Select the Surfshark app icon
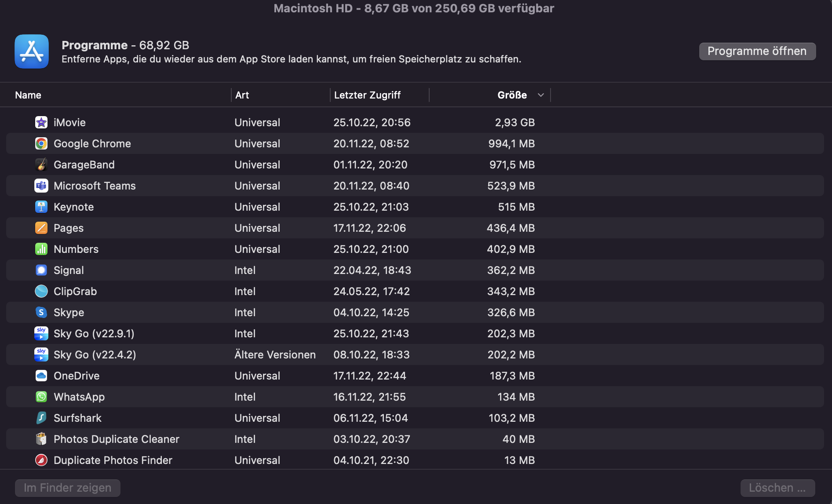Image resolution: width=832 pixels, height=504 pixels. 41,418
